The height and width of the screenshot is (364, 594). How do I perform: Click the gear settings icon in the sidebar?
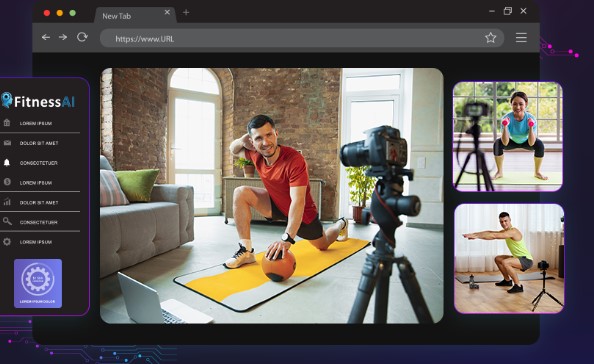pyautogui.click(x=7, y=241)
